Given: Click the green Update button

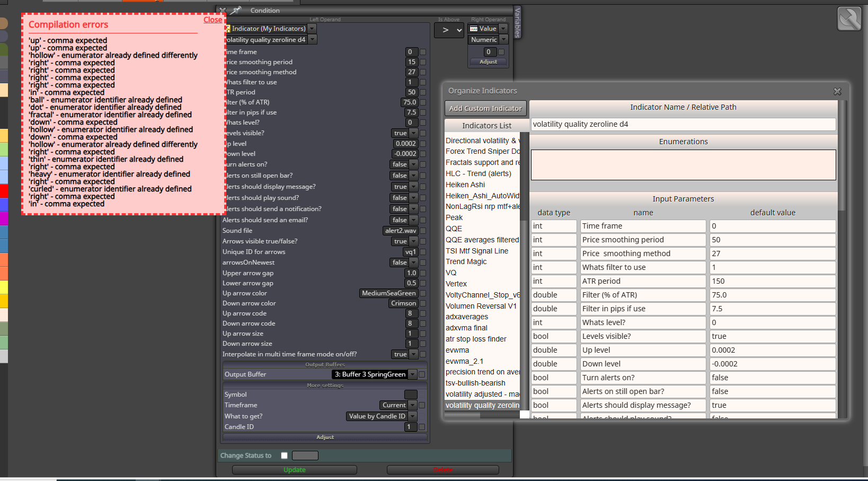Looking at the screenshot, I should (x=295, y=470).
